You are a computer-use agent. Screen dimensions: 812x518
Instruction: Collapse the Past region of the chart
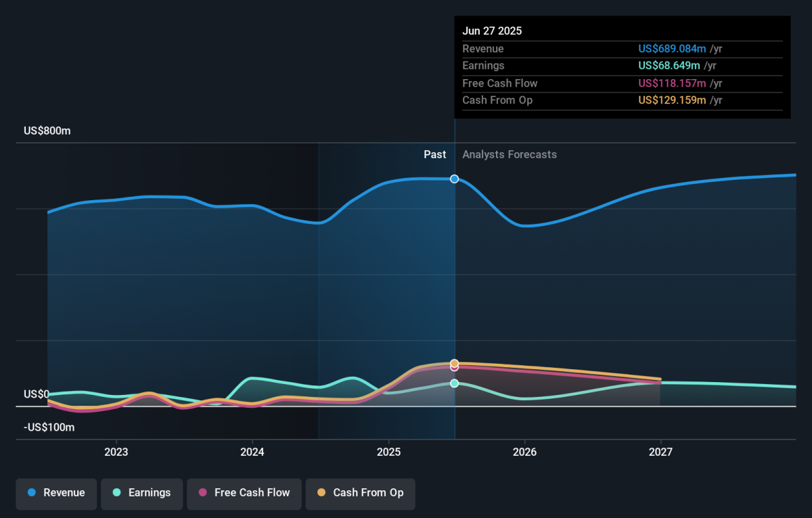435,154
